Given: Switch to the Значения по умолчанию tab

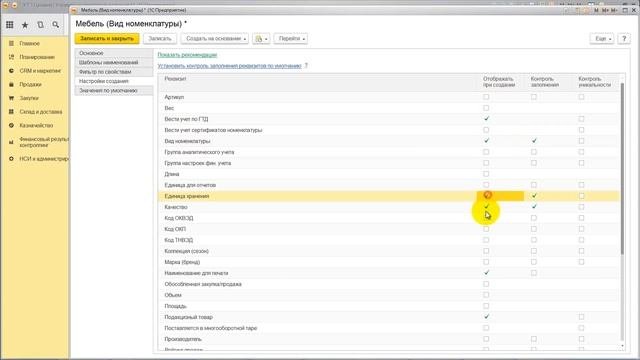Looking at the screenshot, I should (x=114, y=91).
